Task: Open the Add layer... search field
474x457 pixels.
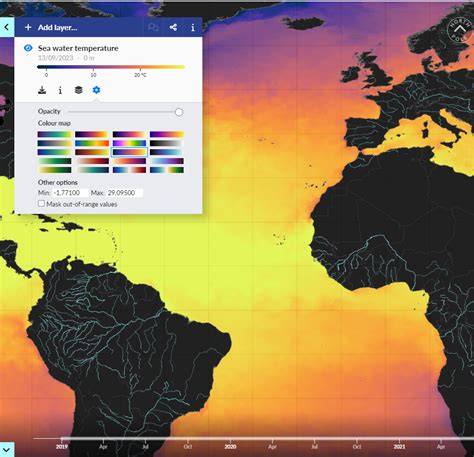Action: point(57,27)
